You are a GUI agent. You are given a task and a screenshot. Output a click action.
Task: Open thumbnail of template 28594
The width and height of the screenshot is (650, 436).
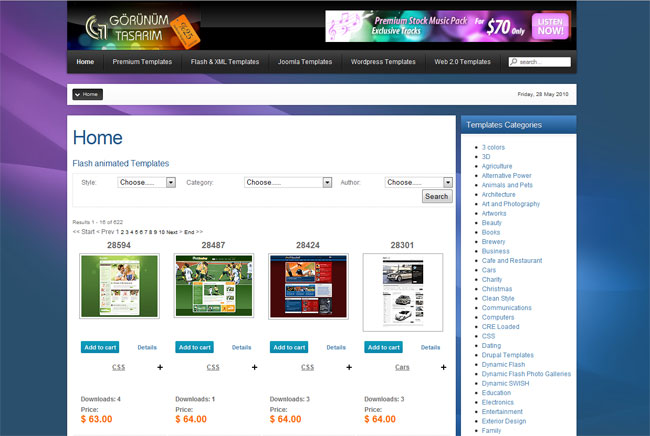[x=119, y=286]
